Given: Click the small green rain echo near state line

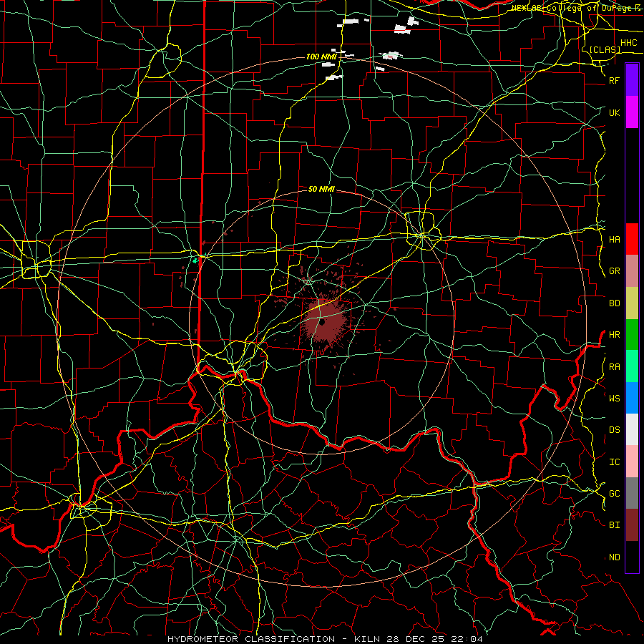Looking at the screenshot, I should point(195,260).
